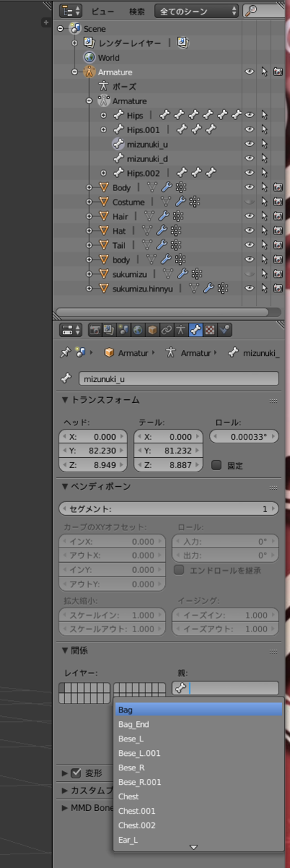This screenshot has height=868, width=290.
Task: Edit the bone name field mizunuki_u
Action: coord(177,378)
